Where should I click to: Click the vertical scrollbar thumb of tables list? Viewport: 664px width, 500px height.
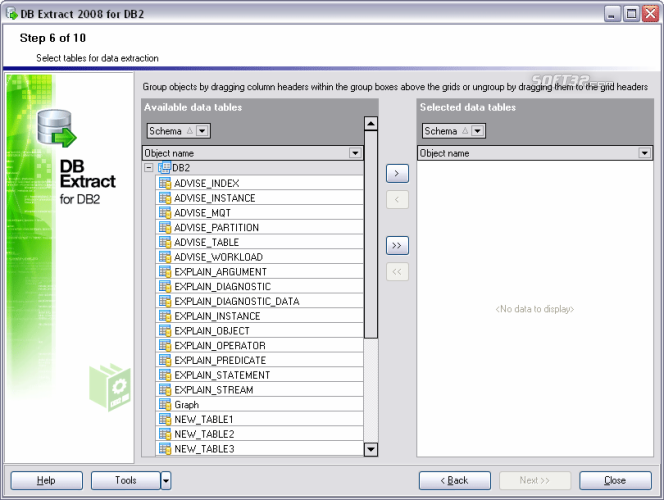click(371, 235)
